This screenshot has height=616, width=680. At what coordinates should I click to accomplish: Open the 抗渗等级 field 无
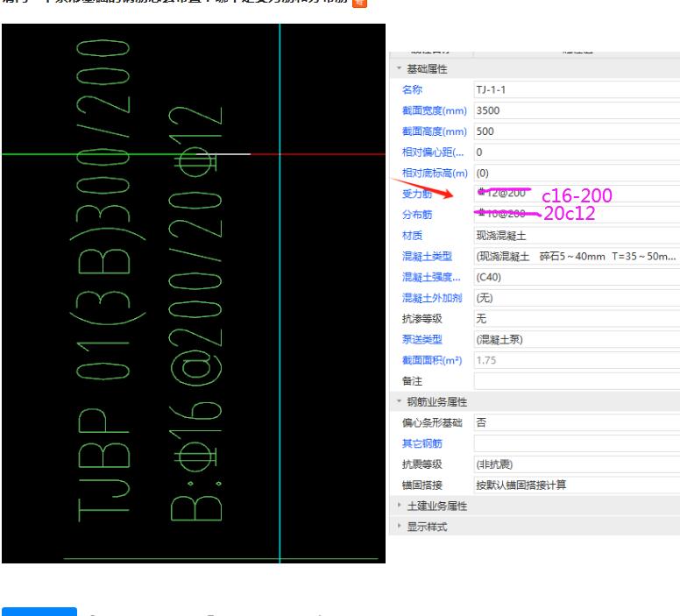577,318
